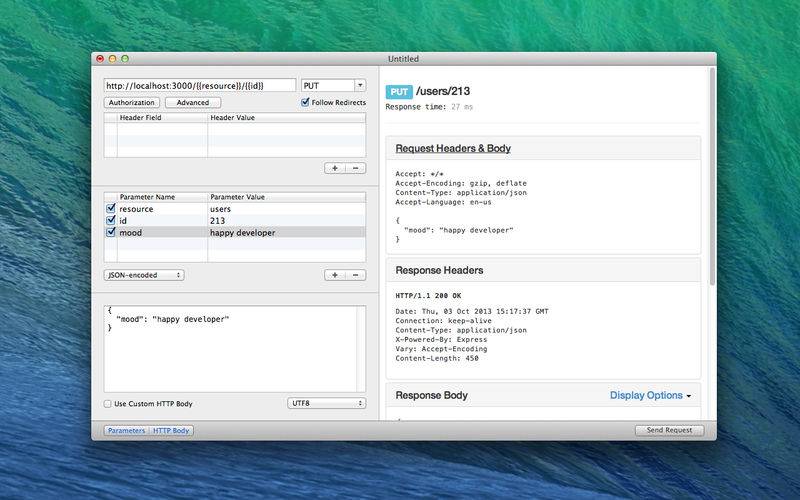Image resolution: width=800 pixels, height=500 pixels.
Task: Select the 'users' parameter value cell
Action: click(x=286, y=209)
